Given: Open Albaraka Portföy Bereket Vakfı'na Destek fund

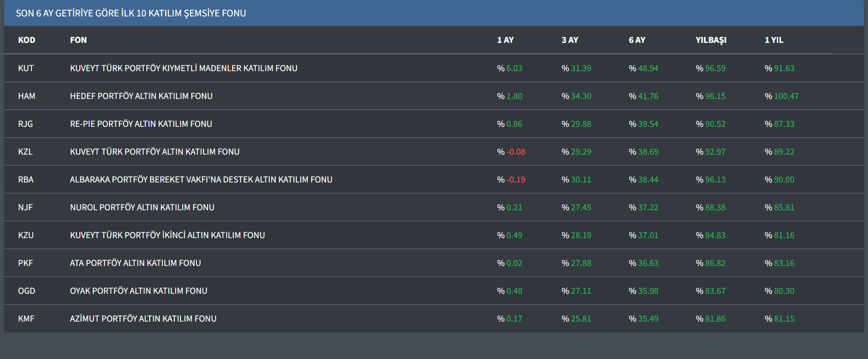Looking at the screenshot, I should (201, 180).
